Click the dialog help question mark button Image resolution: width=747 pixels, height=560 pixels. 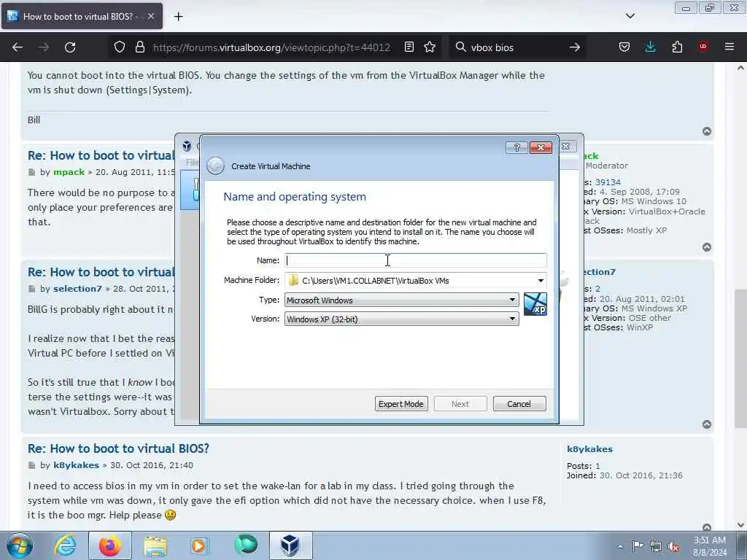pos(517,147)
